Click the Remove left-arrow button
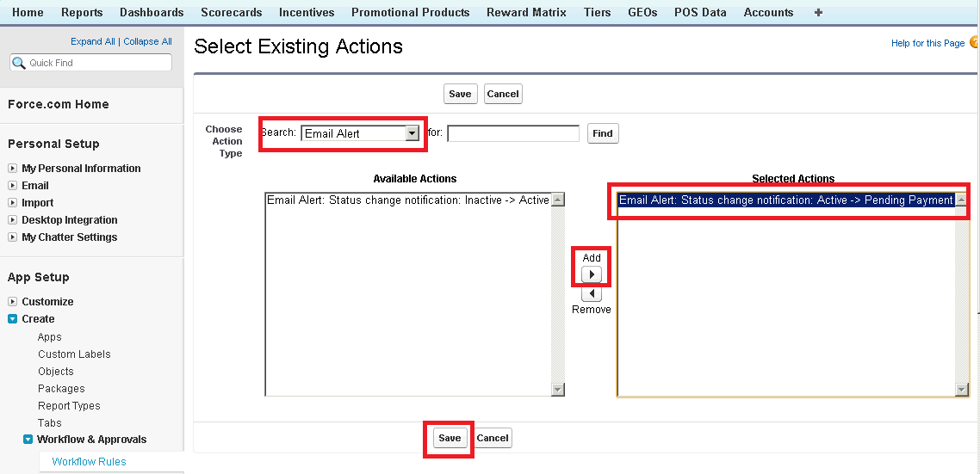Image resolution: width=980 pixels, height=474 pixels. tap(592, 293)
